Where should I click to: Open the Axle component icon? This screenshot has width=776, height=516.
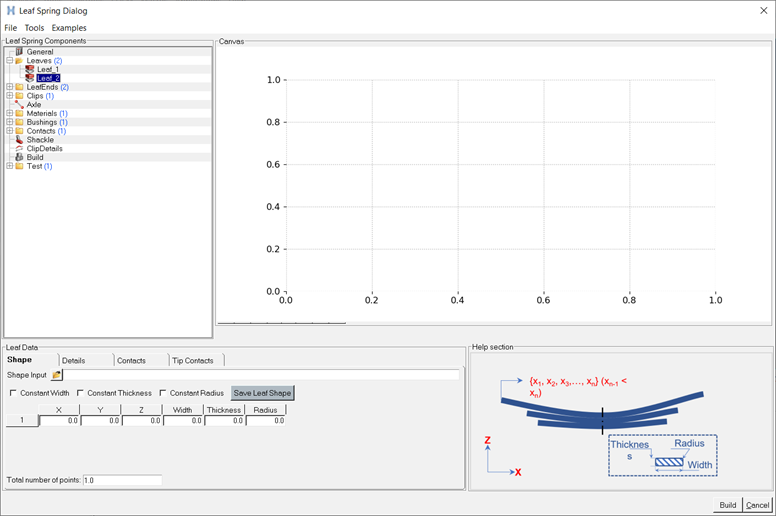click(19, 104)
